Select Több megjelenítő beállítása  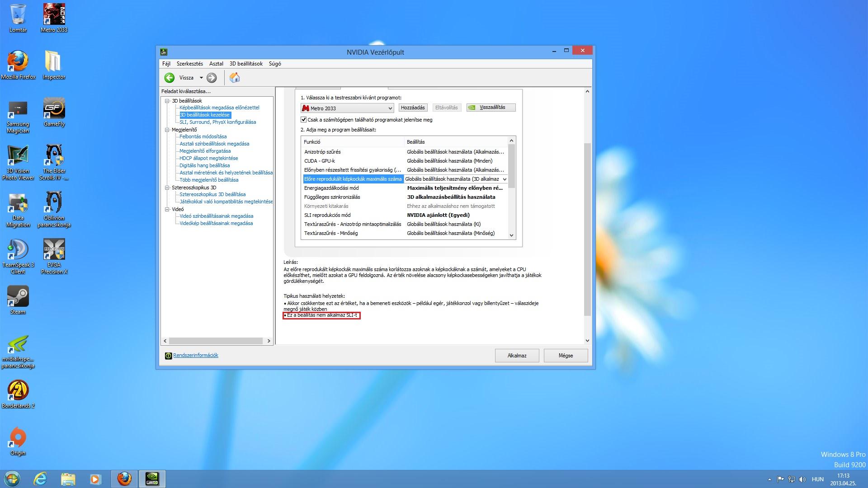pos(209,180)
